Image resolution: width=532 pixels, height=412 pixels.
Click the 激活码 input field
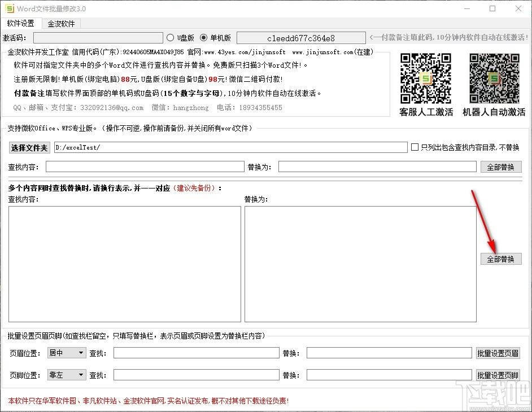(98, 38)
